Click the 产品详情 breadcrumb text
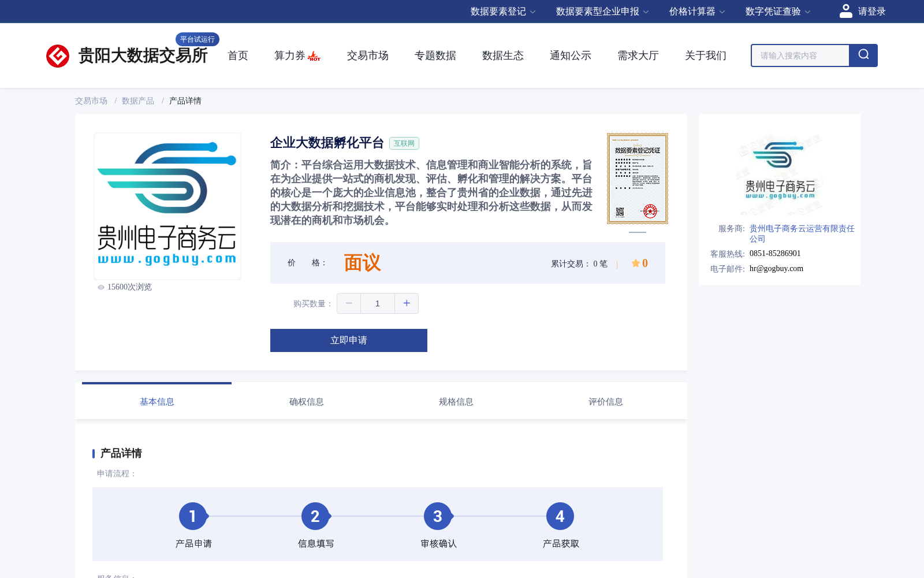 (185, 101)
